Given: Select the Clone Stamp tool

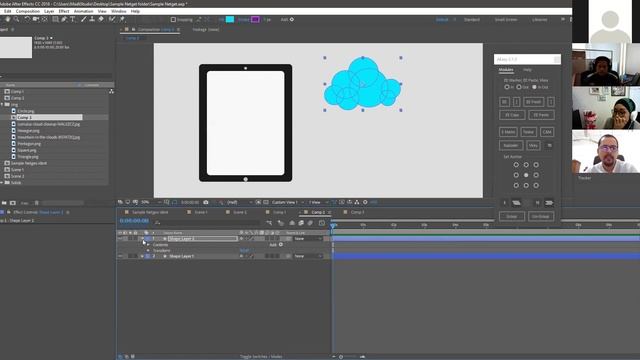Looking at the screenshot, I should [x=92, y=19].
